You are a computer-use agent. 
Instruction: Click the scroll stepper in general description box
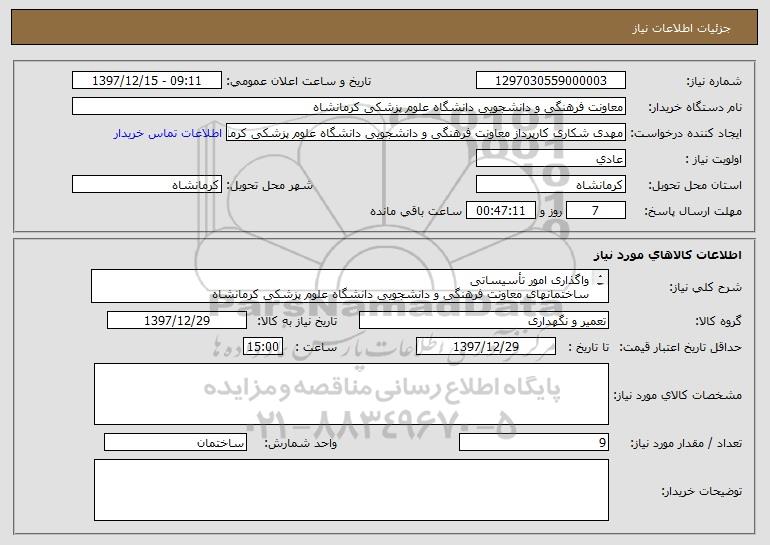(x=600, y=281)
